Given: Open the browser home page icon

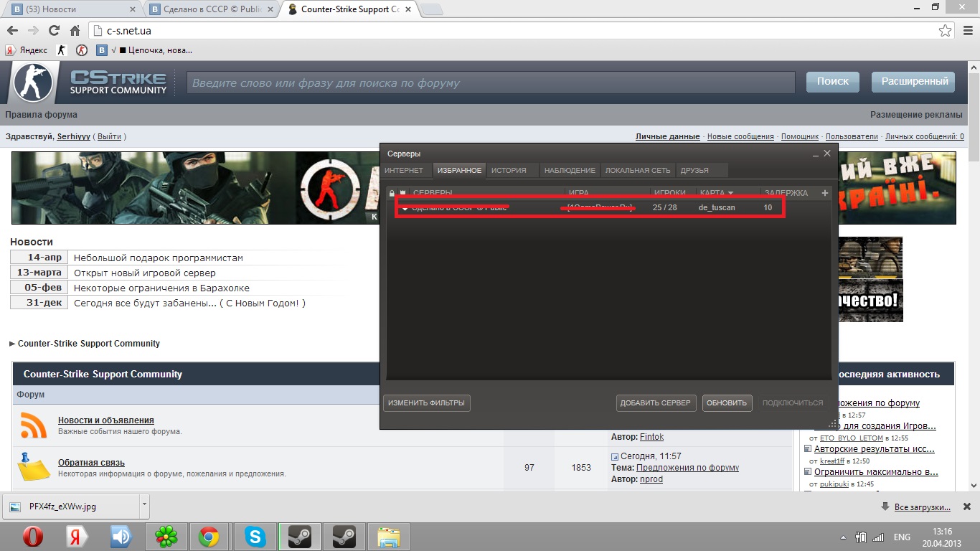Looking at the screenshot, I should [x=75, y=31].
